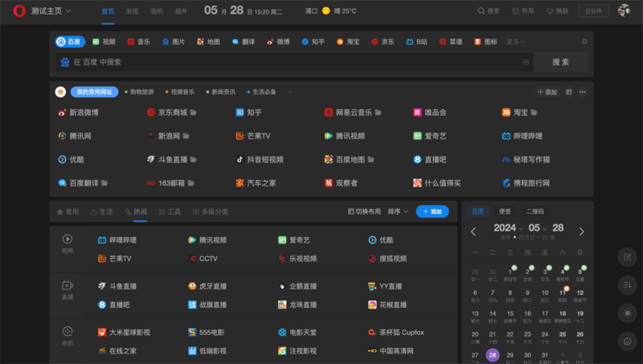The image size is (643, 364).
Task: Switch to the 二维码 widget tab
Action: coord(534,211)
